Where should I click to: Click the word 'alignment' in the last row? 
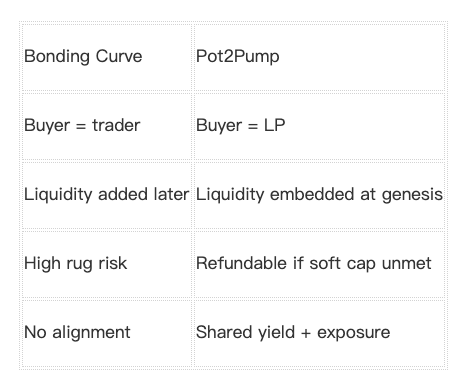pyautogui.click(x=91, y=333)
